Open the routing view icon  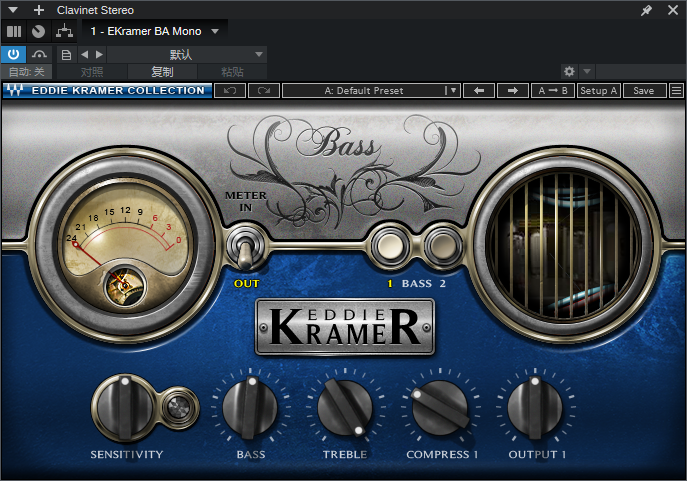[x=64, y=32]
